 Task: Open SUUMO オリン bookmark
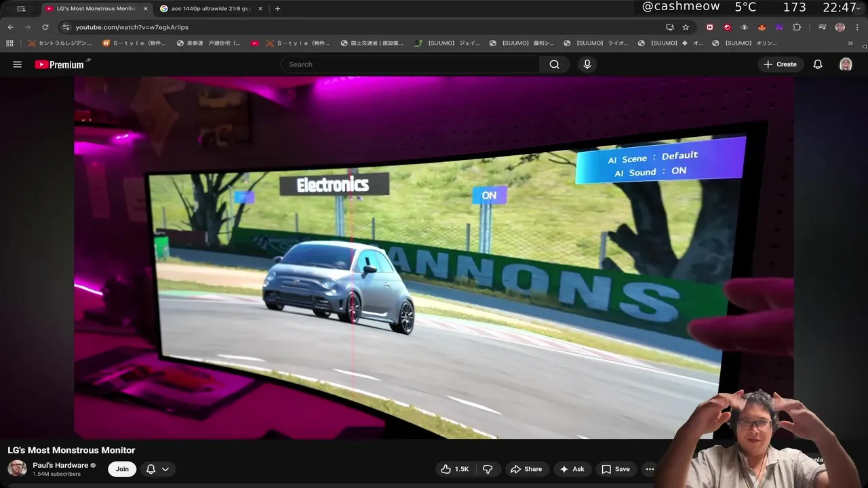(745, 43)
